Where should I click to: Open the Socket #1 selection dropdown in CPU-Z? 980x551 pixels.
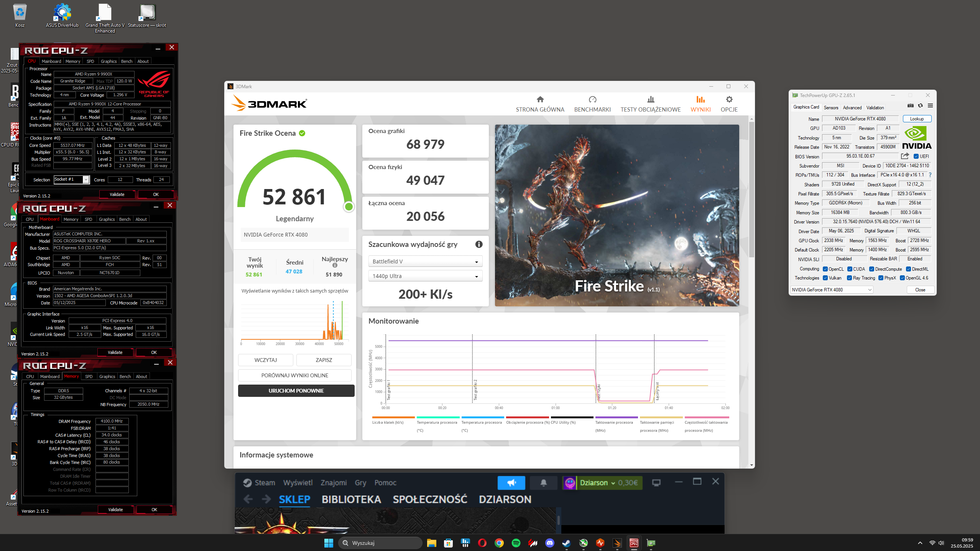[71, 179]
